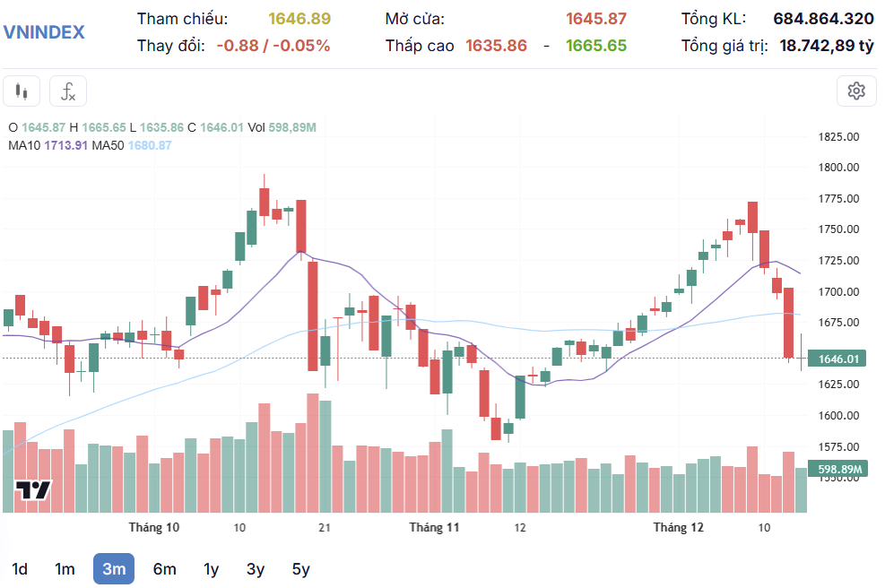Viewport: 885px width, 588px height.
Task: Click the MA10 indicator legend
Action: 47,145
